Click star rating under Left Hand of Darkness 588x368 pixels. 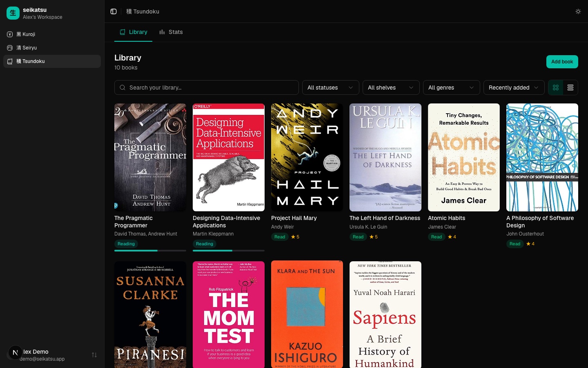(x=374, y=237)
